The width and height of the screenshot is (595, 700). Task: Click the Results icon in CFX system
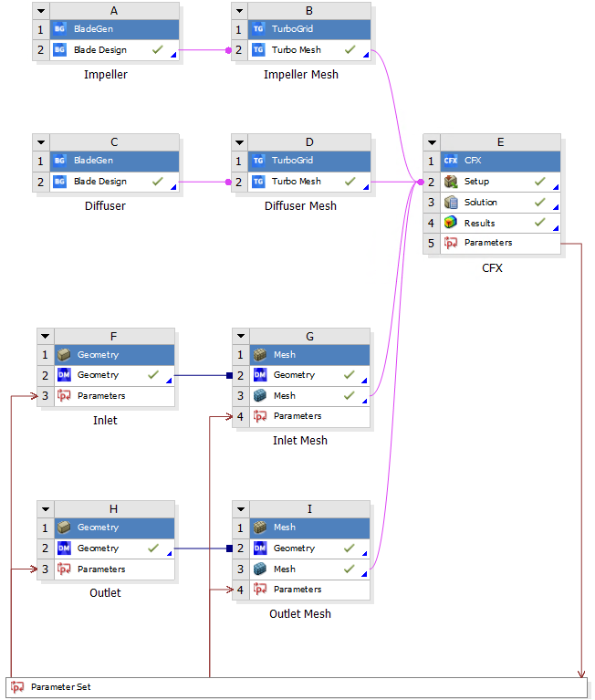point(451,223)
